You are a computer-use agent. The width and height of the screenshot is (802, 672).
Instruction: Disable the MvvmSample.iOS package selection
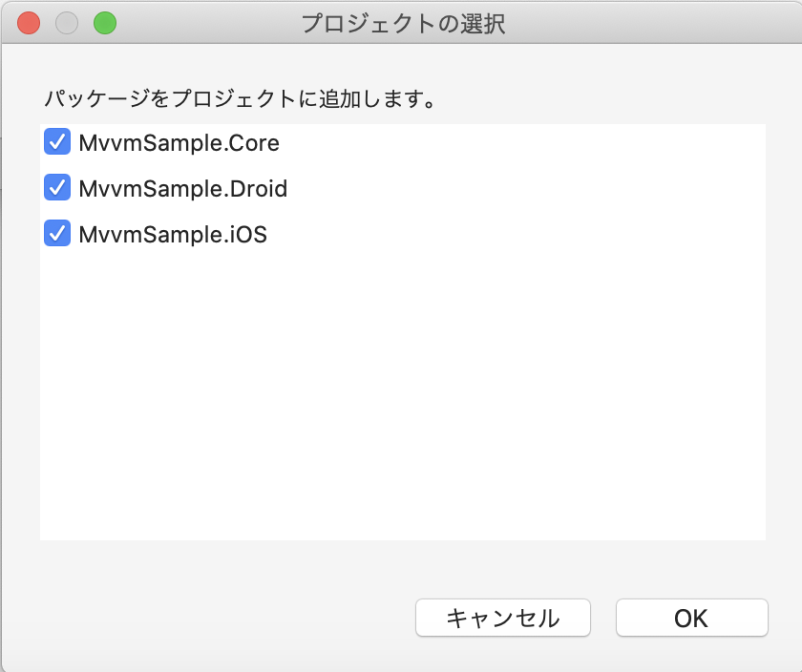coord(57,233)
